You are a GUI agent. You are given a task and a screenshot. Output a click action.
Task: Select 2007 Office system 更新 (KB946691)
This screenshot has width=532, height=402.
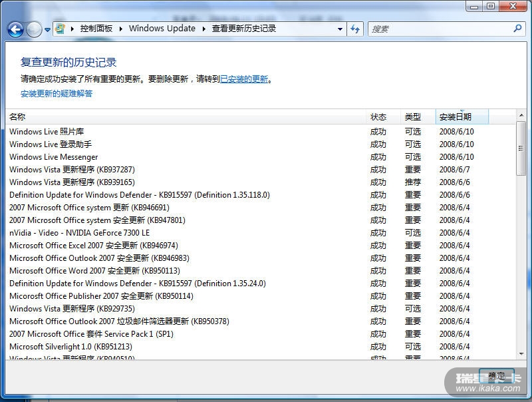point(261,208)
